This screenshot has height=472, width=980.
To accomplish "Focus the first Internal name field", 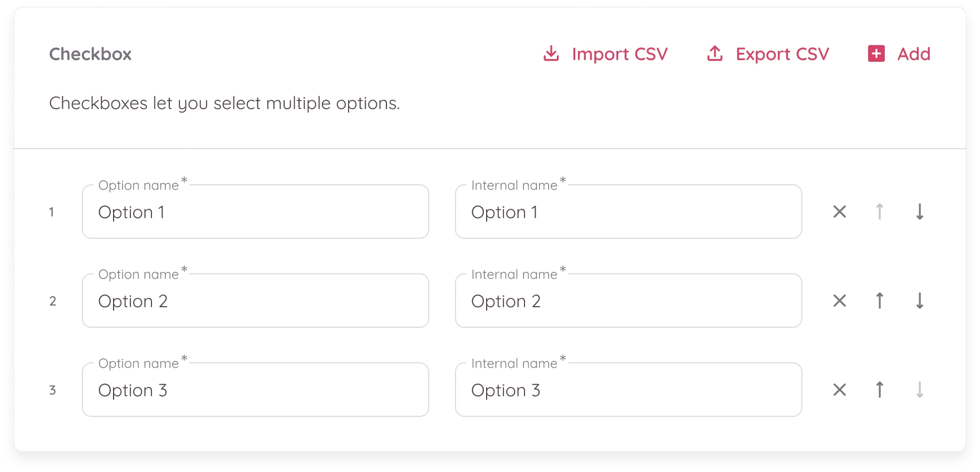I will 628,212.
